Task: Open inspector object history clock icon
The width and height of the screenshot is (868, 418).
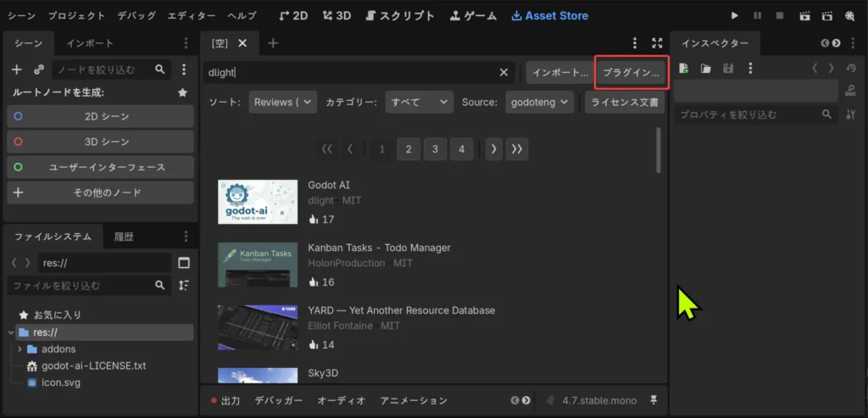Action: pyautogui.click(x=851, y=68)
